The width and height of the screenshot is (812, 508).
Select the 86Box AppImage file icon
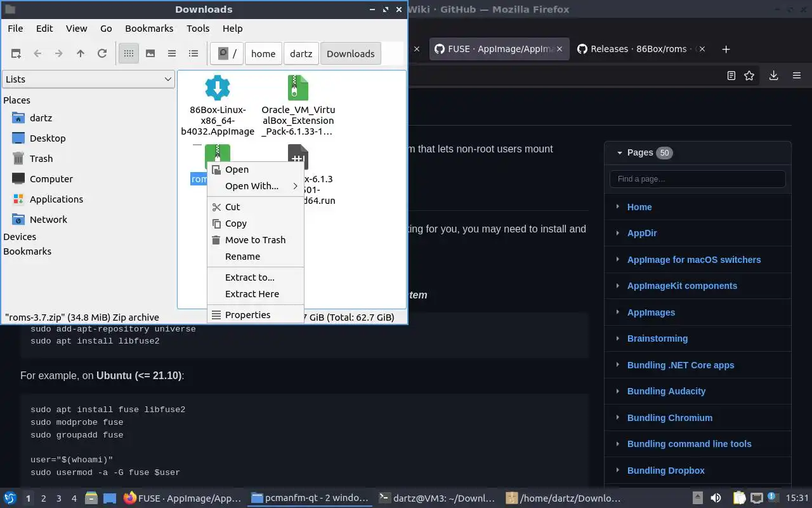click(x=218, y=88)
